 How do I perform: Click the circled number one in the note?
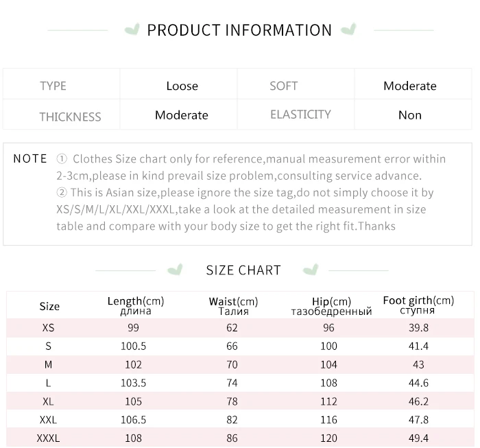click(x=62, y=159)
